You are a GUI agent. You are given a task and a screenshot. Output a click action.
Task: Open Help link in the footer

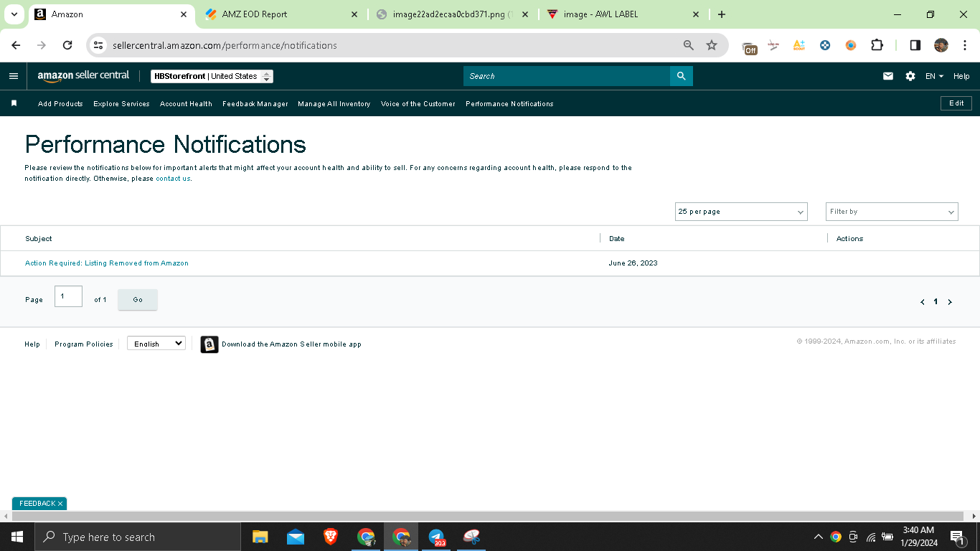32,344
